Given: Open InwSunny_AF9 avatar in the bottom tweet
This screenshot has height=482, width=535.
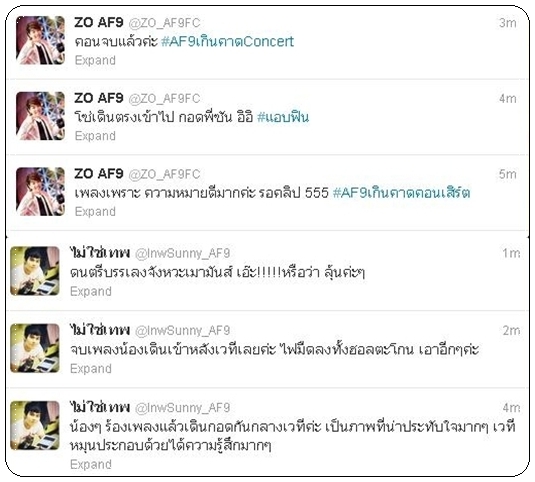Looking at the screenshot, I should tap(35, 425).
